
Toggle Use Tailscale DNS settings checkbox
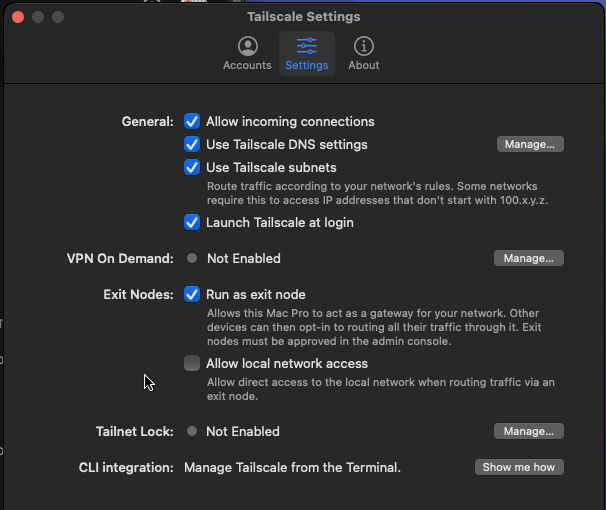tap(192, 144)
